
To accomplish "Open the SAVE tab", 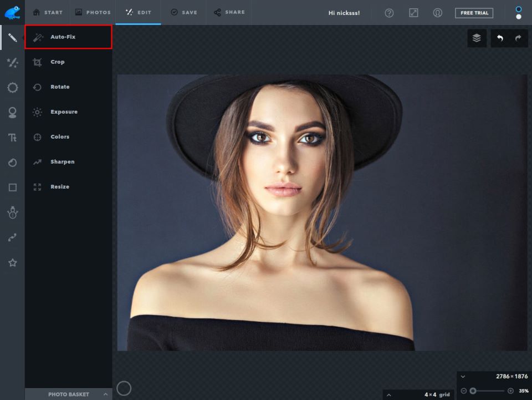I will coord(183,12).
